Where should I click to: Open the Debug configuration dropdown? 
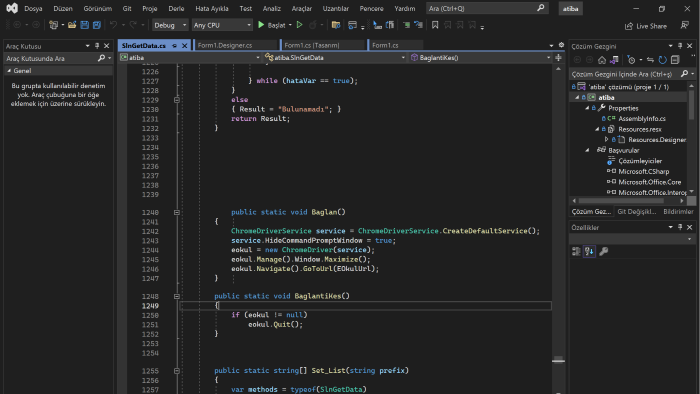(170, 25)
